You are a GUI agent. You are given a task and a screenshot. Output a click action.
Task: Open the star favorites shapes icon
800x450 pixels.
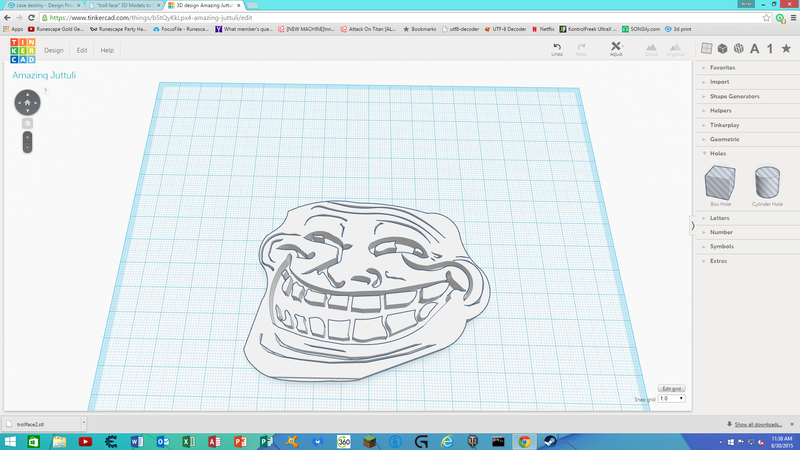pos(786,48)
